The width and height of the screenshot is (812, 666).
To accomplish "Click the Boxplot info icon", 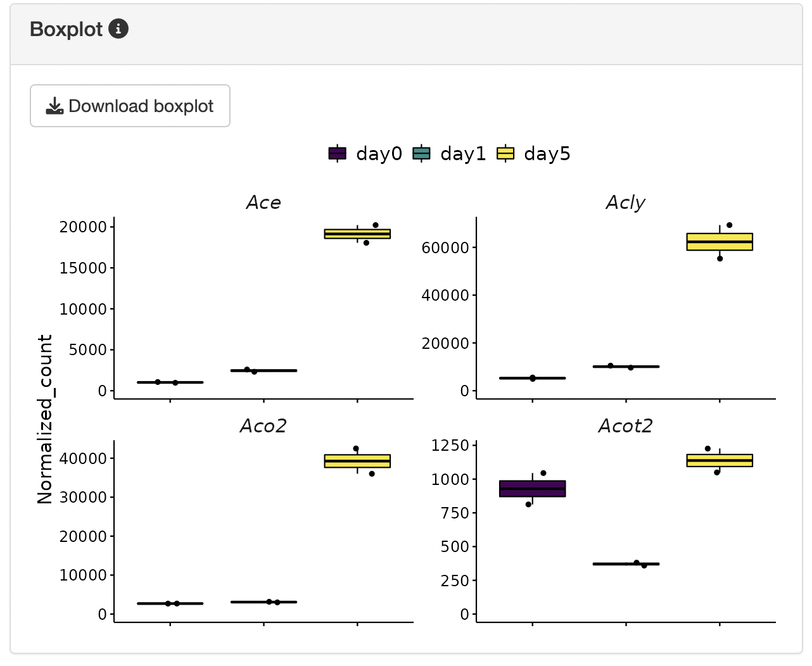I will pos(118,28).
